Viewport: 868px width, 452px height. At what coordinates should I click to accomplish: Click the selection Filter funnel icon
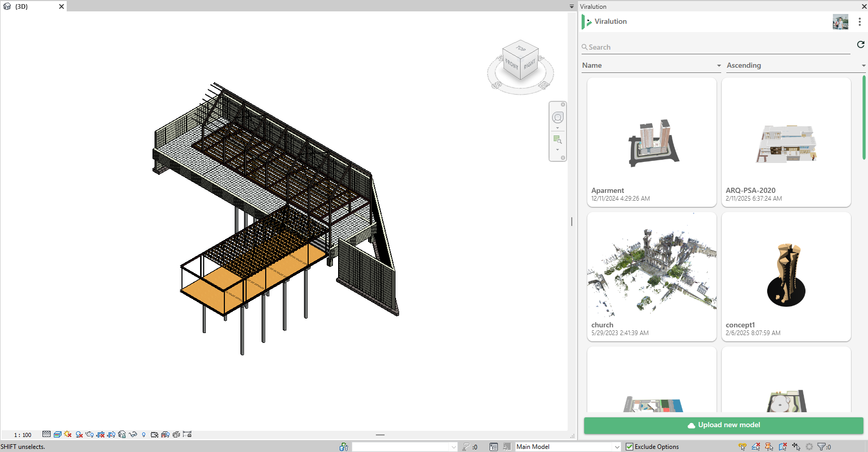(821, 447)
